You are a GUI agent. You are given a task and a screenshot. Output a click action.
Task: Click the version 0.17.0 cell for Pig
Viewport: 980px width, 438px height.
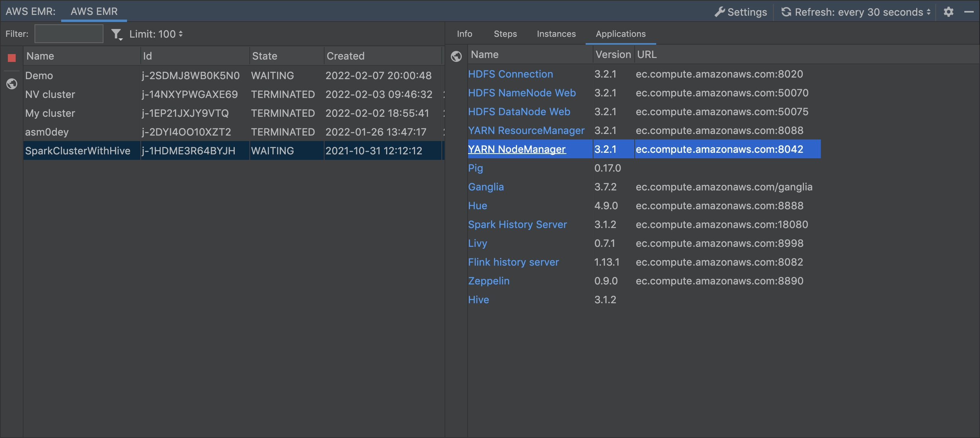(608, 168)
